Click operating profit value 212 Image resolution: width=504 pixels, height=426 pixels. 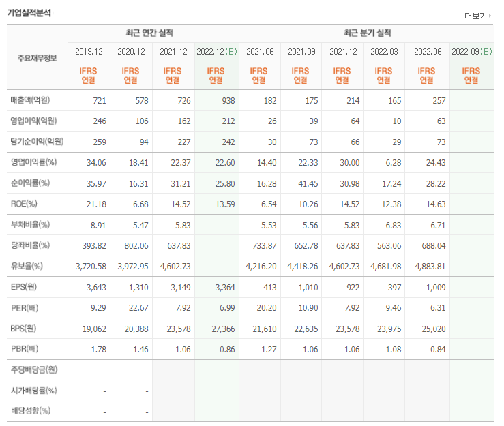(228, 121)
